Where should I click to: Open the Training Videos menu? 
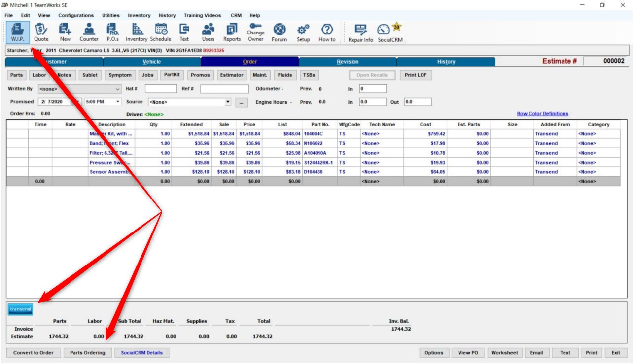(x=203, y=15)
